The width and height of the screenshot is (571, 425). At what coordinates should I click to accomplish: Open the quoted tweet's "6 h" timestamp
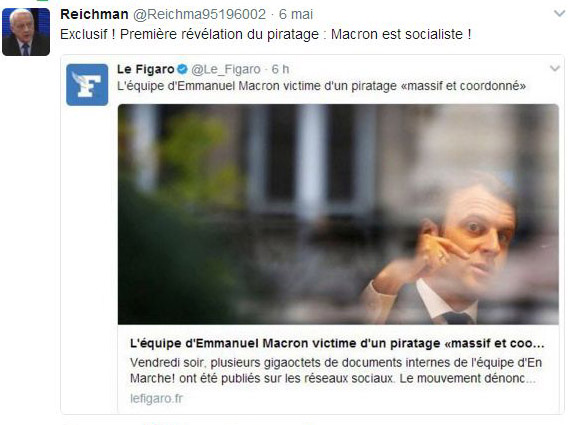click(280, 69)
